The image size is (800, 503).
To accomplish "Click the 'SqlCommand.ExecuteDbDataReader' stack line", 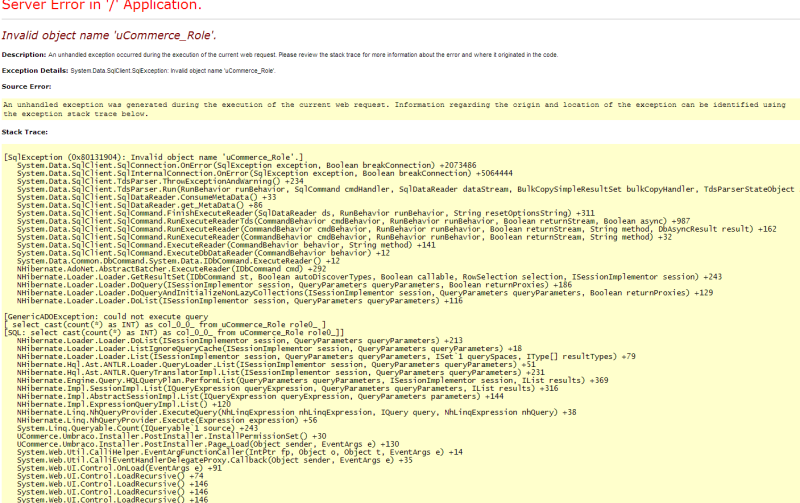I will [203, 253].
